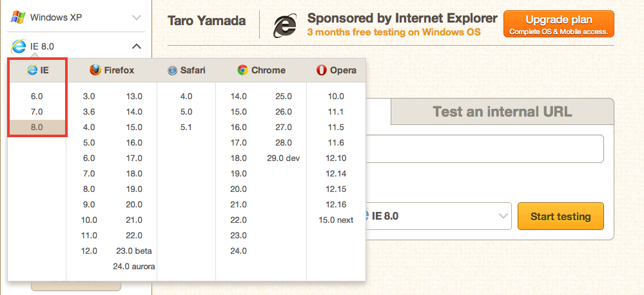Select the Chrome browser icon
Image resolution: width=644 pixels, height=295 pixels.
(242, 70)
